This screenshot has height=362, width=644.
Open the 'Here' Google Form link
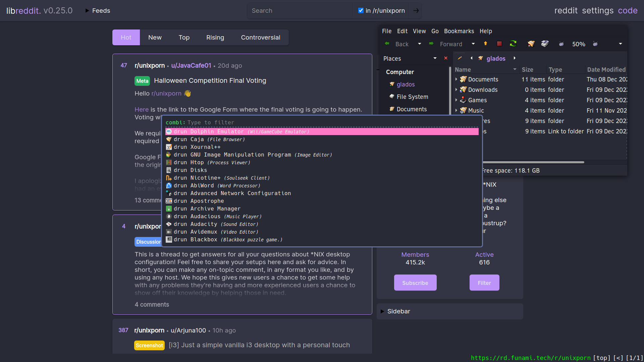[x=142, y=109]
